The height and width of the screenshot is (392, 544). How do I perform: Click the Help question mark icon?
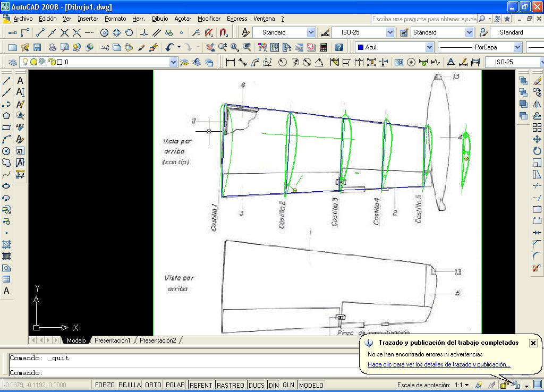pos(339,47)
